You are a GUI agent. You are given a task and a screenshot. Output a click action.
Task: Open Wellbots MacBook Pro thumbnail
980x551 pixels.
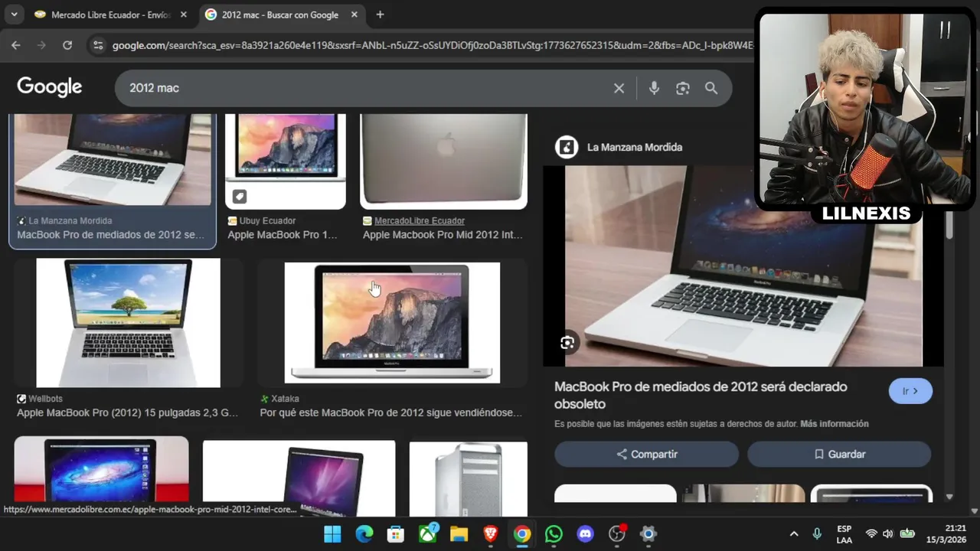click(128, 322)
